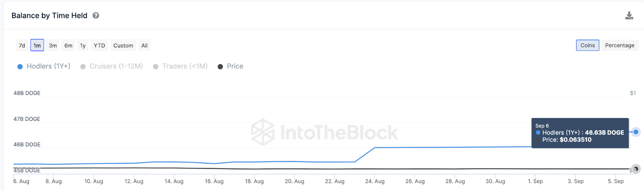This screenshot has height=191, width=644.
Task: Switch chart to Coins view
Action: 587,45
